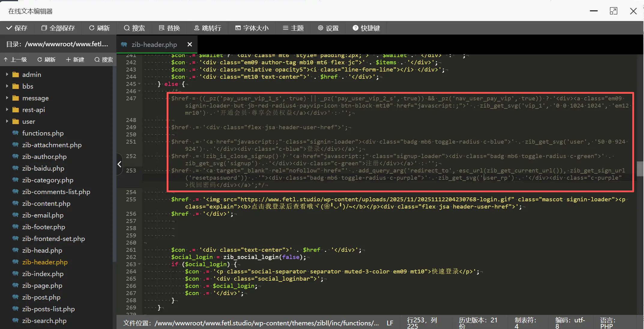Show the Shortcuts (快捷键) help

(366, 28)
